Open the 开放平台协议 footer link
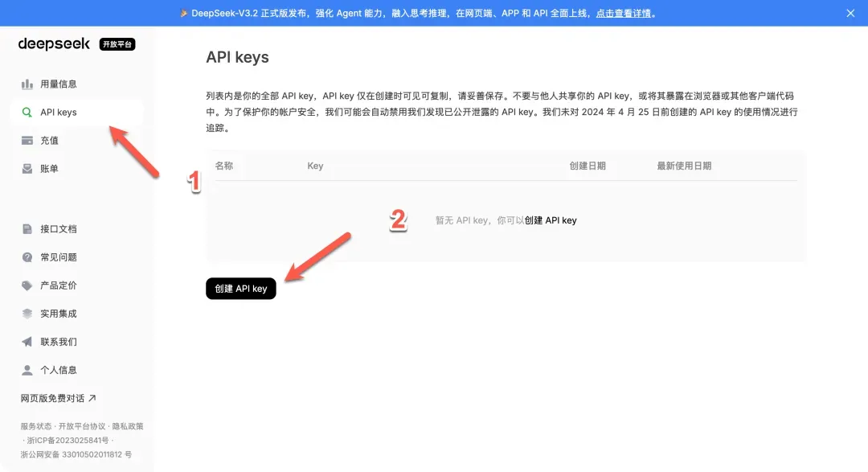 [x=82, y=427]
